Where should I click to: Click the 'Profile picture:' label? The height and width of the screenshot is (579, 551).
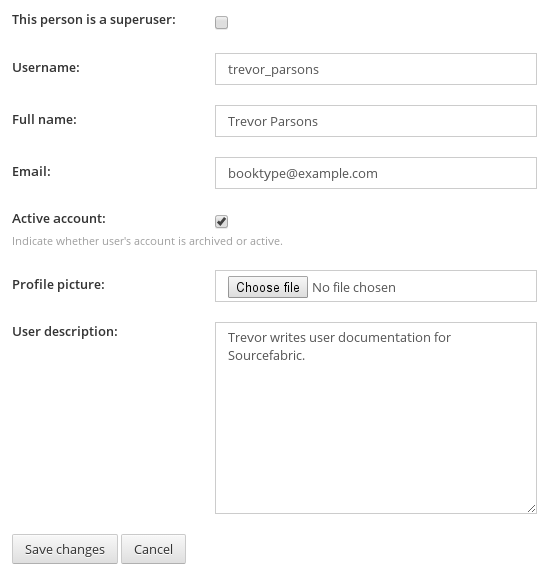point(58,285)
